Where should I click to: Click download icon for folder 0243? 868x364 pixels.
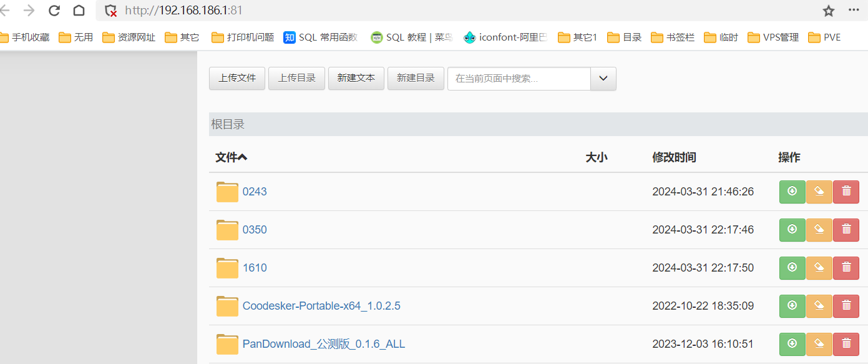tap(792, 192)
